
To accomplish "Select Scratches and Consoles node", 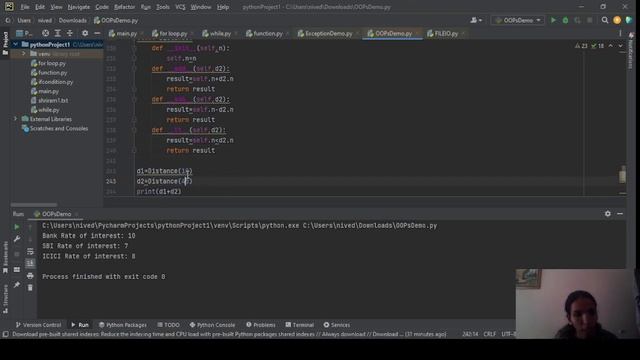I will [54, 129].
